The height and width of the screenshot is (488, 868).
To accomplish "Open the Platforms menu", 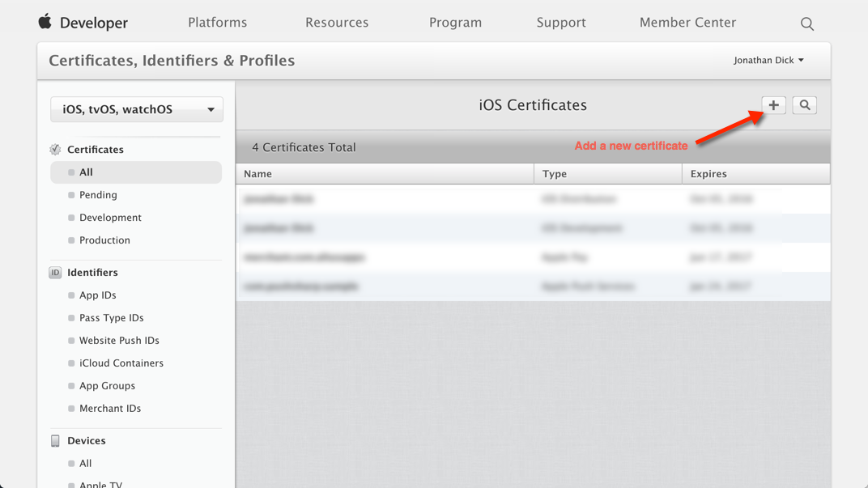I will (x=218, y=22).
